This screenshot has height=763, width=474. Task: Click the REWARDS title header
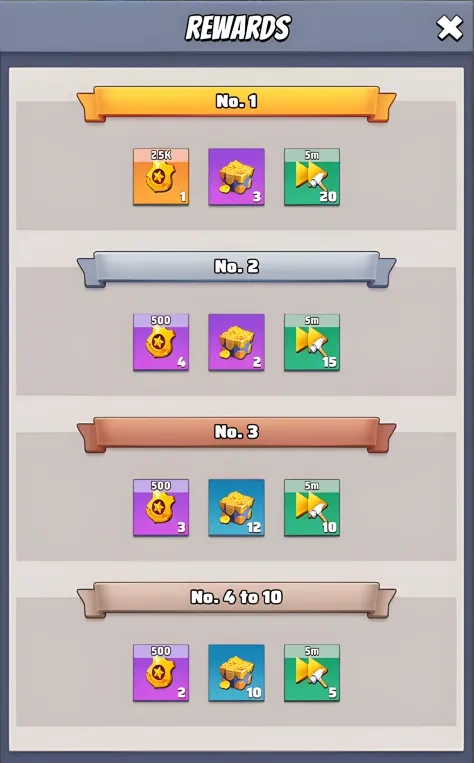click(x=238, y=28)
